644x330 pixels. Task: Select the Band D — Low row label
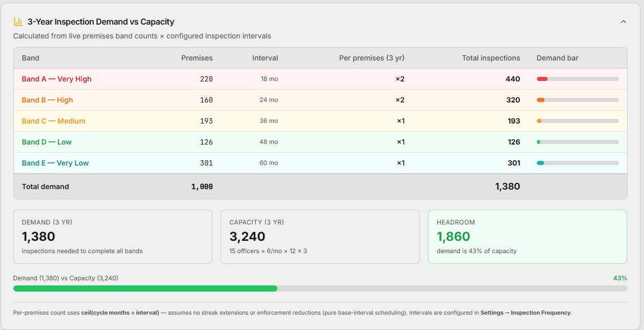[x=47, y=142]
